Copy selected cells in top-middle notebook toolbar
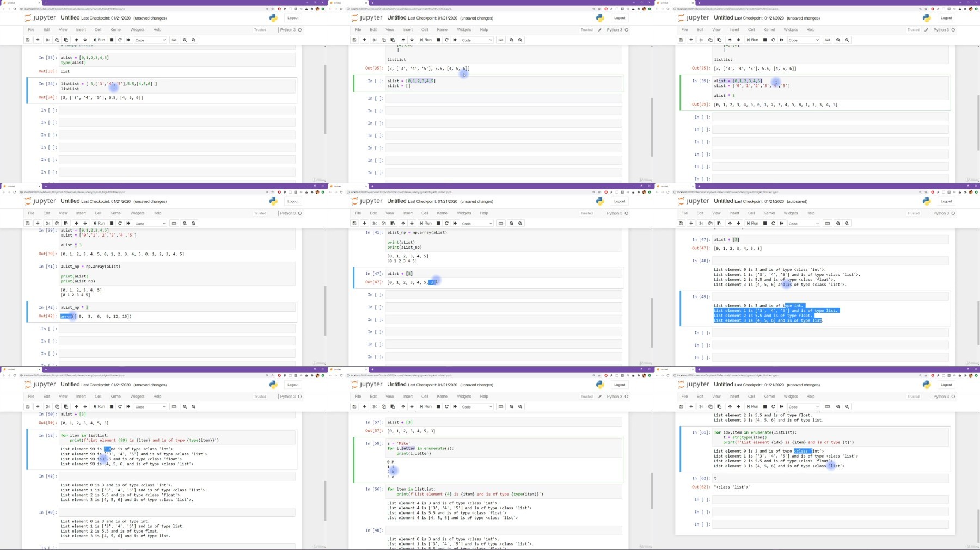 (383, 40)
